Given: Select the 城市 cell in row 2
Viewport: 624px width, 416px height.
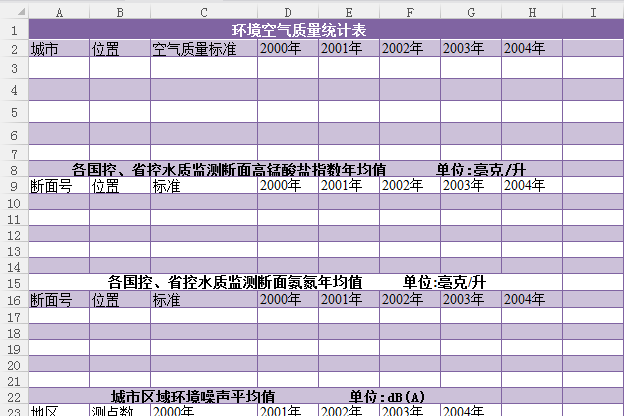Looking at the screenshot, I should [x=58, y=48].
